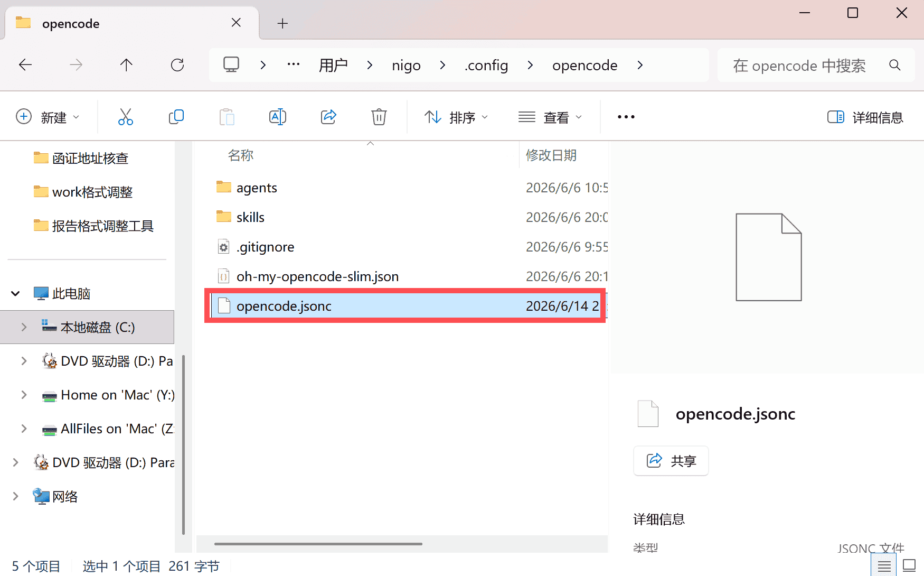Click the .gitignore file icon
The height and width of the screenshot is (576, 924).
[224, 247]
